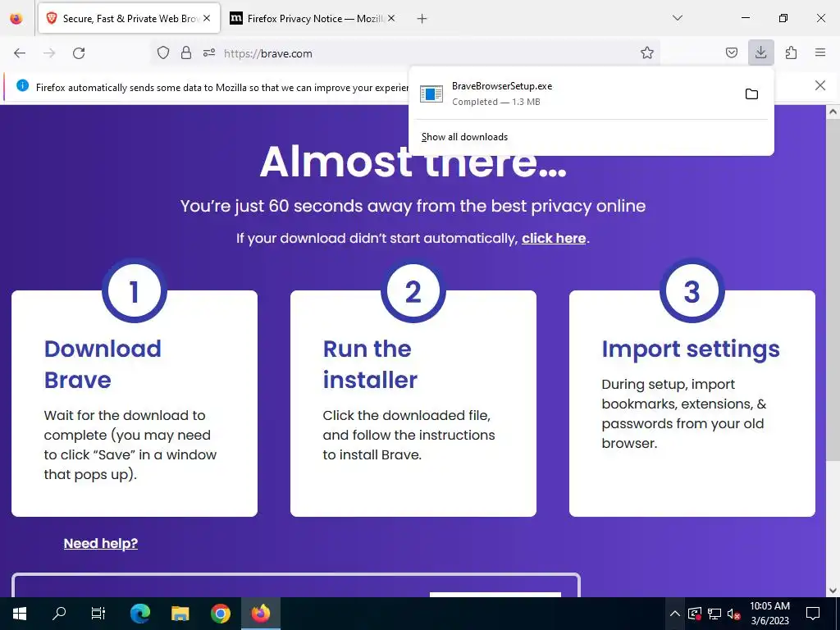Open the taskbar clock and date
840x630 pixels.
click(x=769, y=614)
